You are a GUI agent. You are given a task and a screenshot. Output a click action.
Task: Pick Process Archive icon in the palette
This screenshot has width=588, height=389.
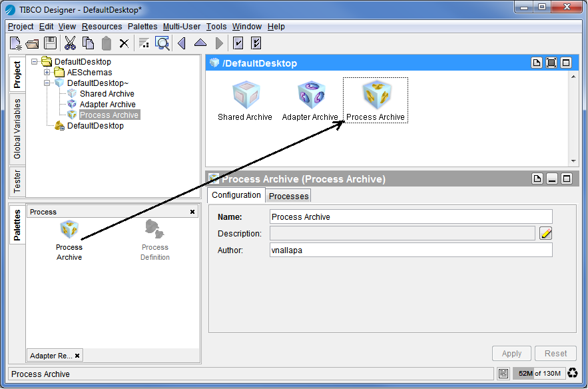coord(69,229)
